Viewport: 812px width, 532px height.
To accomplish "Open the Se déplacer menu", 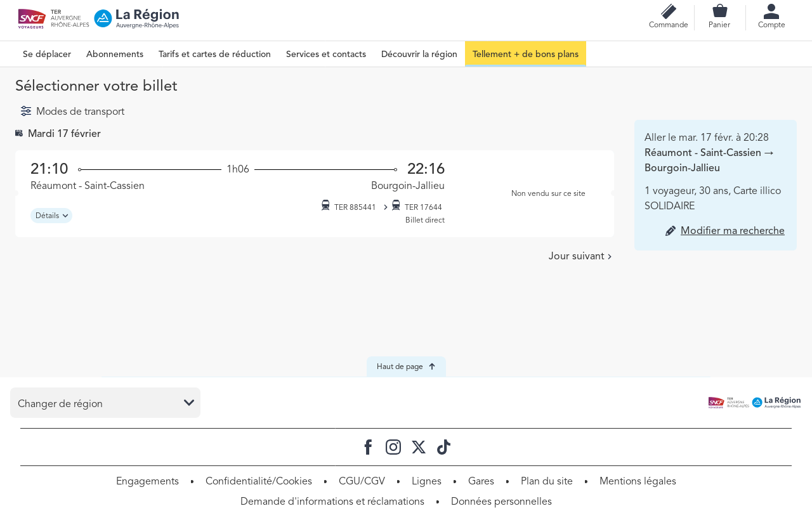I will point(47,54).
